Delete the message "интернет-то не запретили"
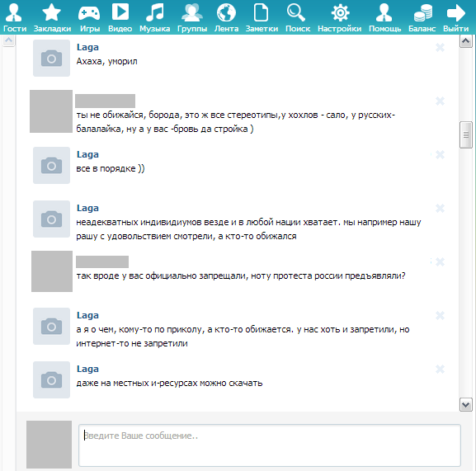 pos(440,316)
